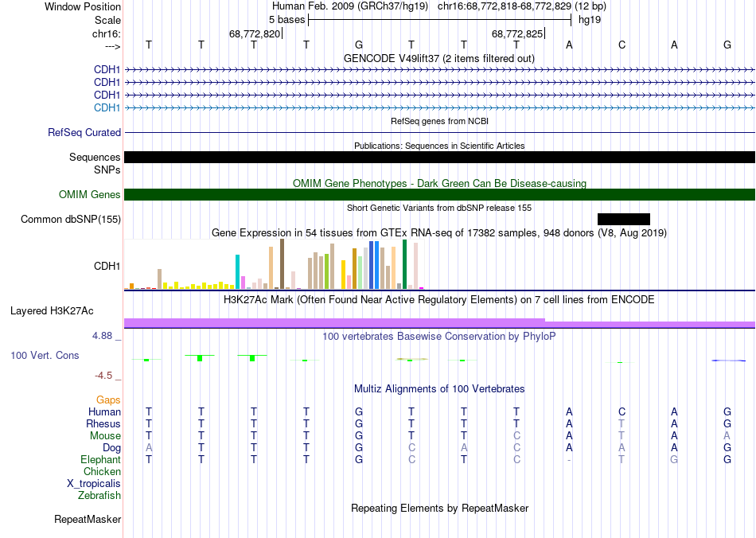This screenshot has height=538, width=756.
Task: Click the Gaps label in orange
Action: pos(109,400)
